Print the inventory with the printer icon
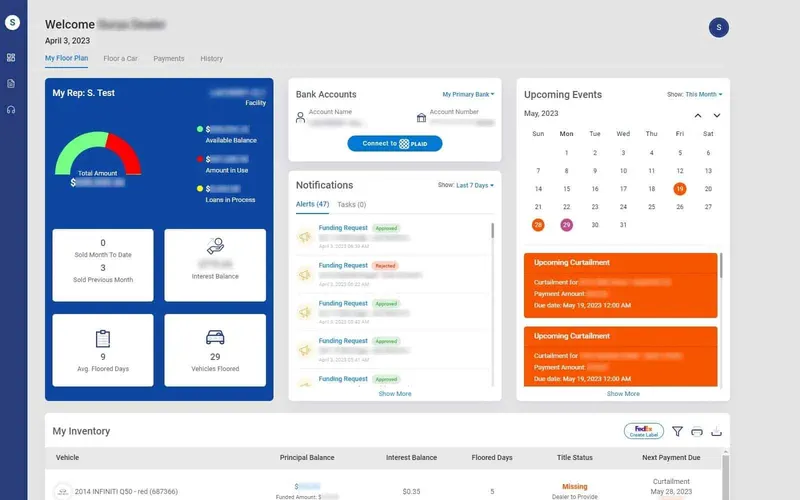Screen dimensions: 800x500 [697, 432]
